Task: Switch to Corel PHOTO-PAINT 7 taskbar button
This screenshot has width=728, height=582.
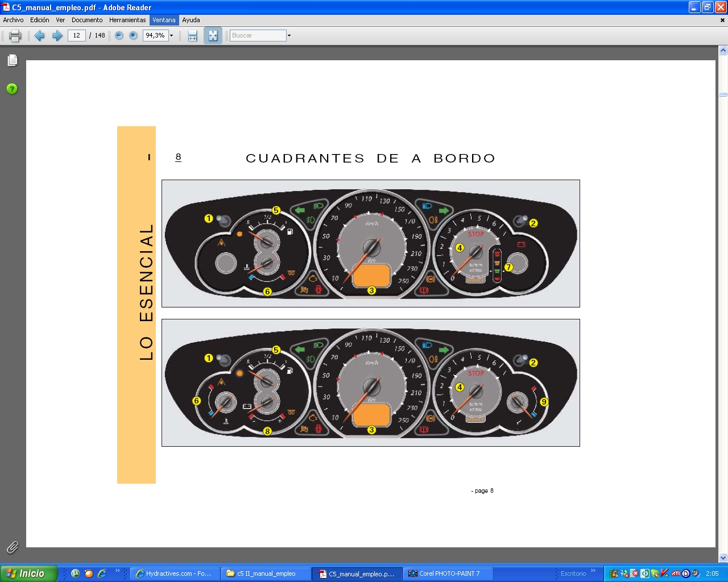Action: tap(446, 573)
